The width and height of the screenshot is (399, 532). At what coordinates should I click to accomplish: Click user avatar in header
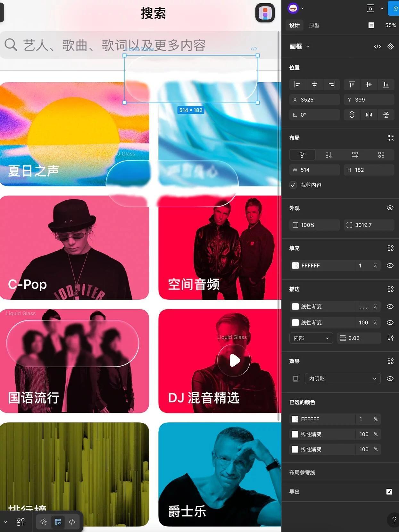(293, 8)
